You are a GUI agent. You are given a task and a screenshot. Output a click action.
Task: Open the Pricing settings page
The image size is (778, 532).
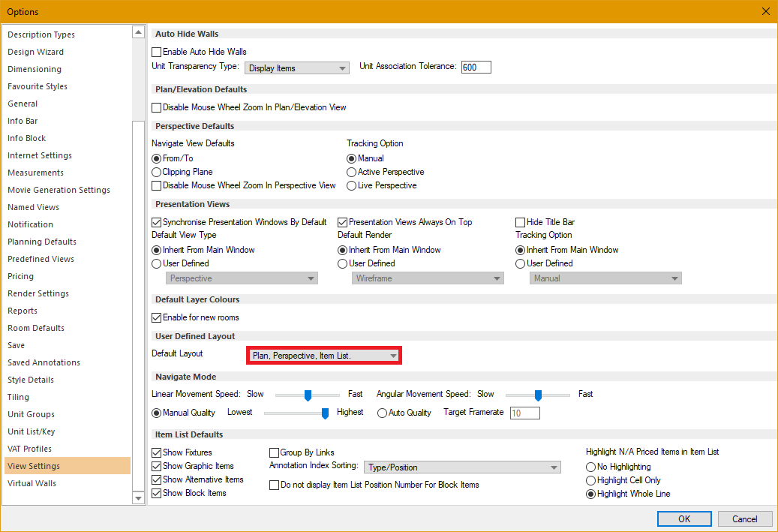[20, 276]
